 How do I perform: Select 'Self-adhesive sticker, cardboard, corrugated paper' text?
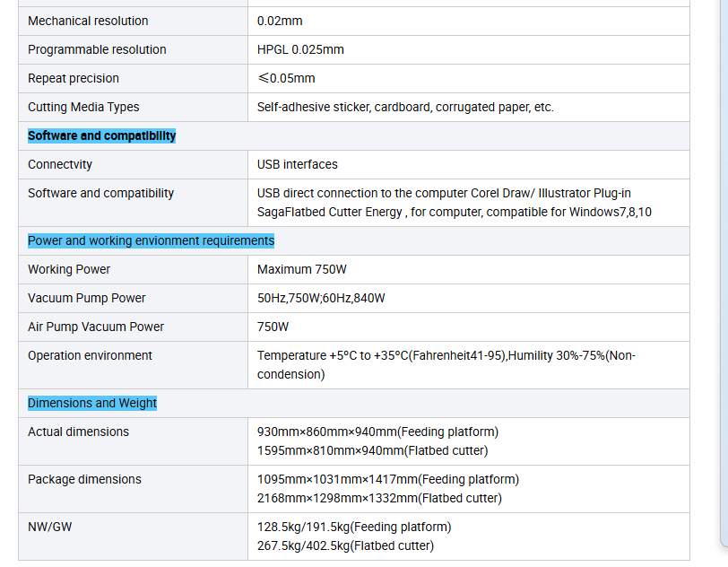pos(394,107)
